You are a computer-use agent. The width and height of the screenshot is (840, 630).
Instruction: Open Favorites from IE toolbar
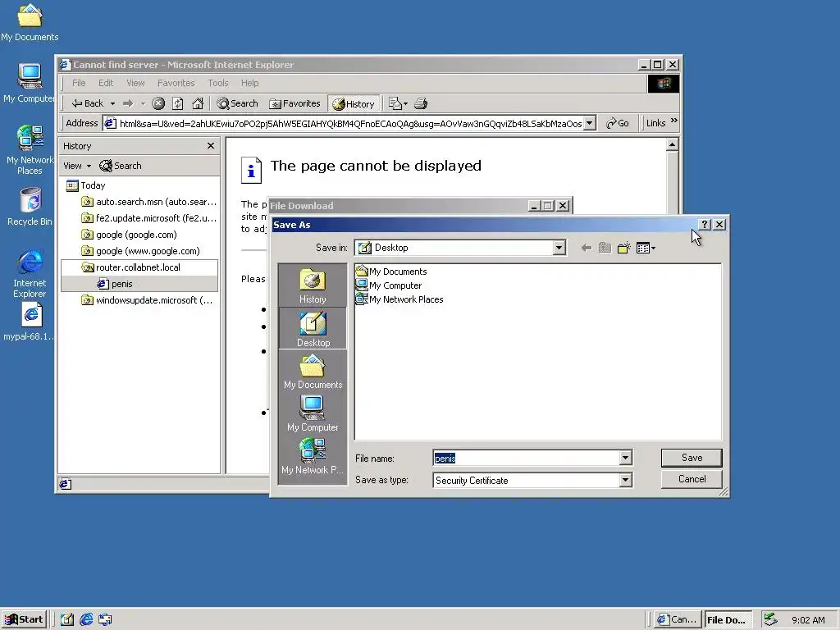[x=295, y=103]
